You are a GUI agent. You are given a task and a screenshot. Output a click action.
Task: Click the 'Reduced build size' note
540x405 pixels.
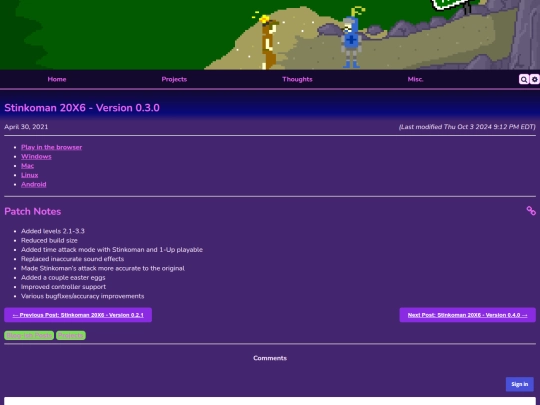tap(49, 240)
